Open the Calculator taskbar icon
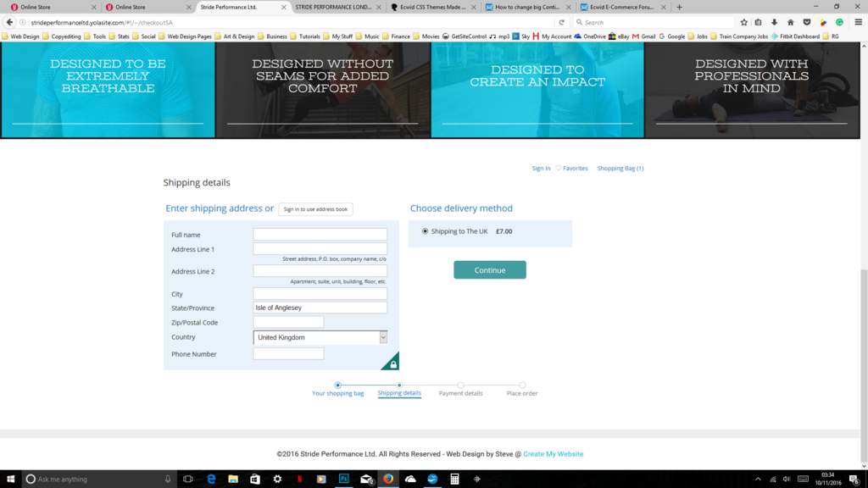 point(454,479)
